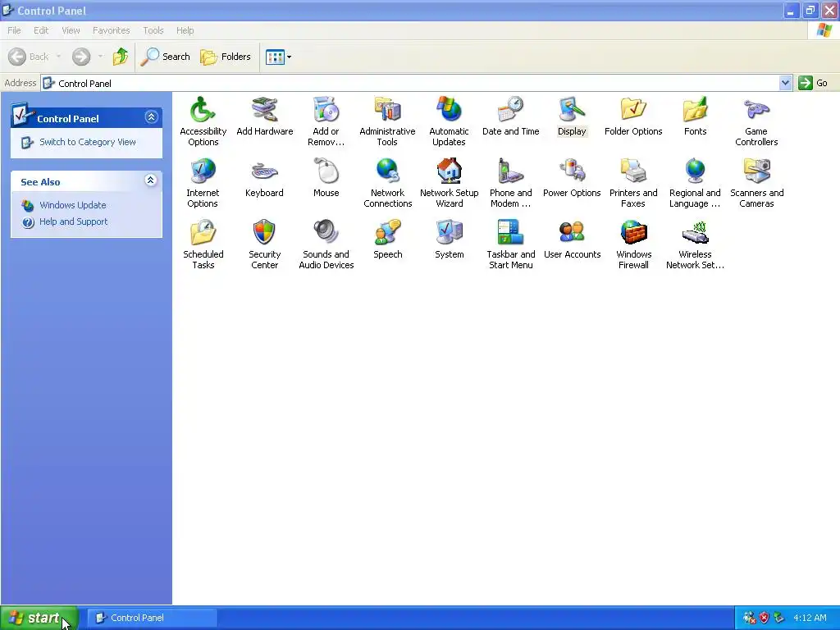Screen dimensions: 840x630
Task: Open Add Hardware applet
Action: tap(265, 116)
